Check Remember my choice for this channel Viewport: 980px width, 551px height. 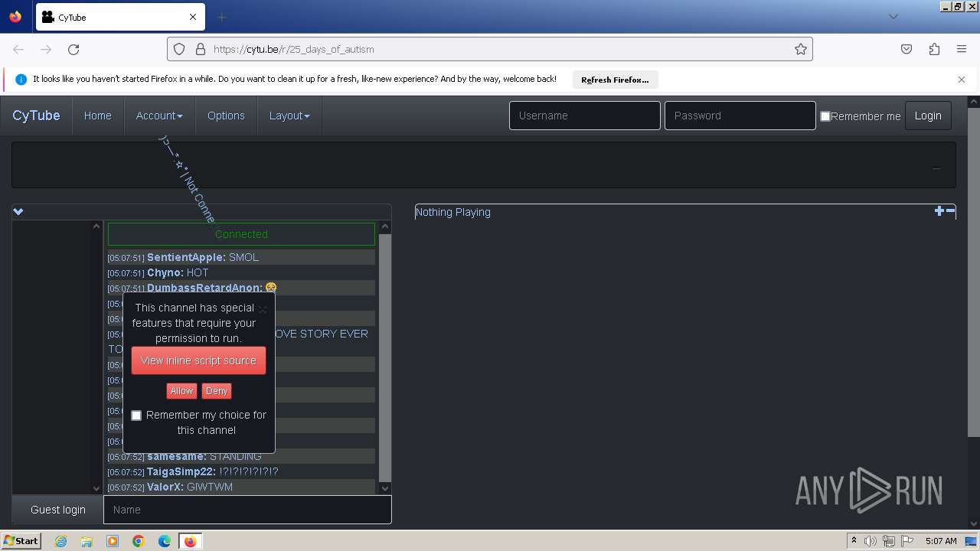click(136, 416)
